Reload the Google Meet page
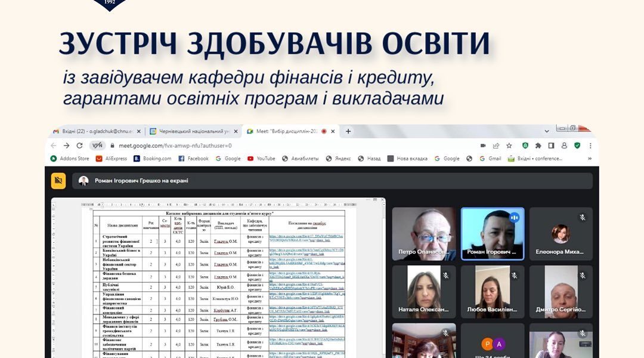Image resolution: width=644 pixels, height=358 pixels. [x=80, y=146]
